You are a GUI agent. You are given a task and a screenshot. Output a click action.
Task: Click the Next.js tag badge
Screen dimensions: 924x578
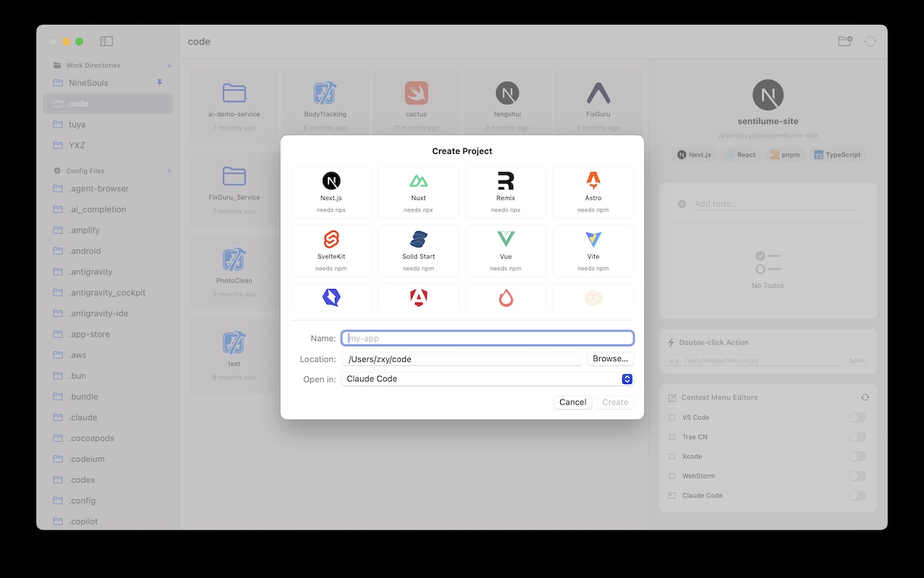click(694, 155)
